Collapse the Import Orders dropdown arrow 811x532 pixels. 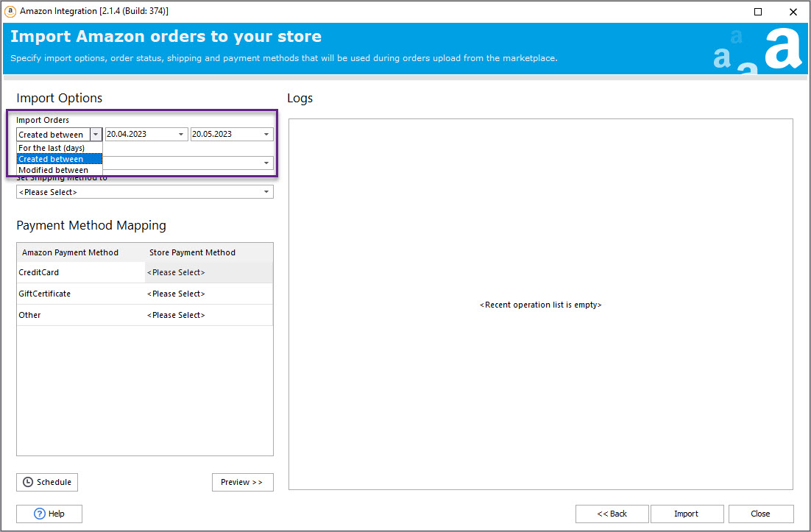click(x=96, y=135)
